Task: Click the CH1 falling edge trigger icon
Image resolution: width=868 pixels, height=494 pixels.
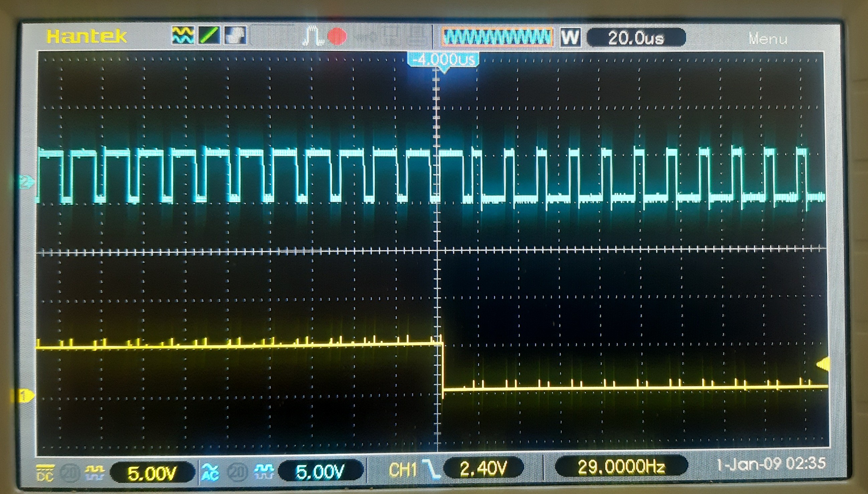Action: click(x=431, y=470)
